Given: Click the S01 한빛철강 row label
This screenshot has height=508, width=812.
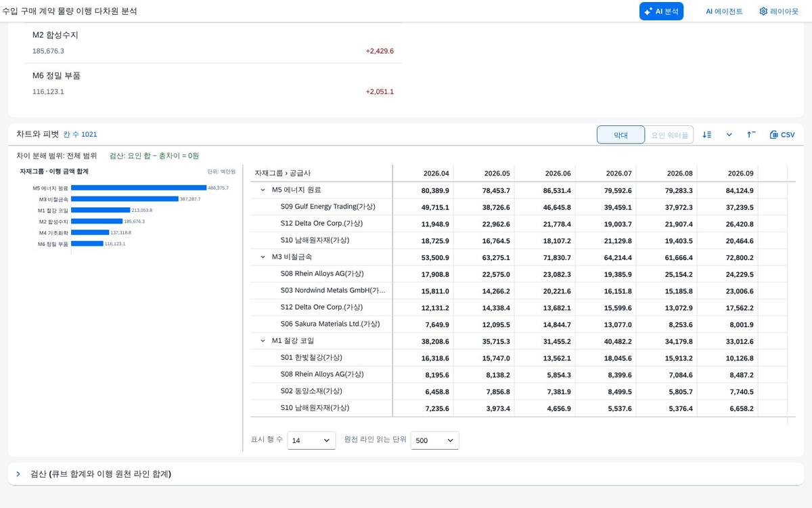Looking at the screenshot, I should 311,358.
